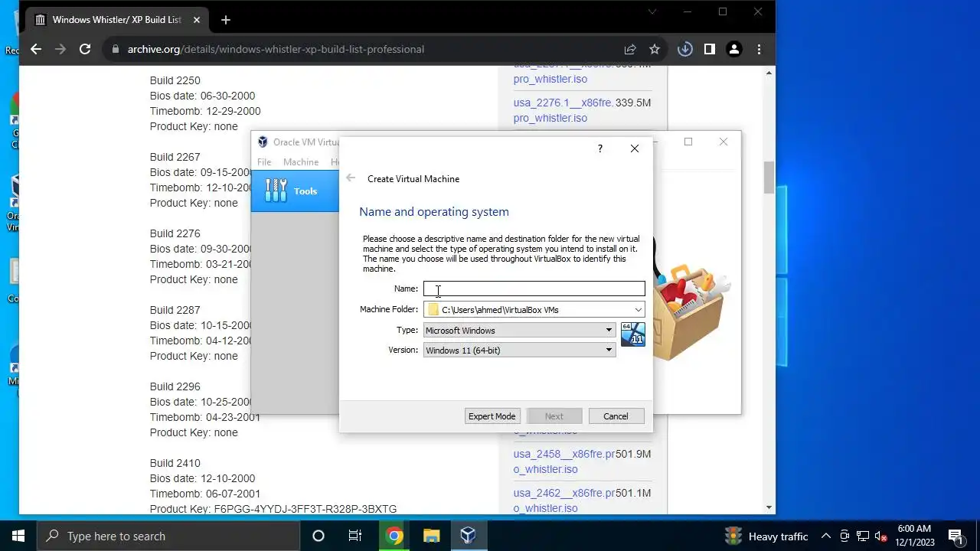Open File Explorer from taskbar
The image size is (980, 551).
click(431, 536)
